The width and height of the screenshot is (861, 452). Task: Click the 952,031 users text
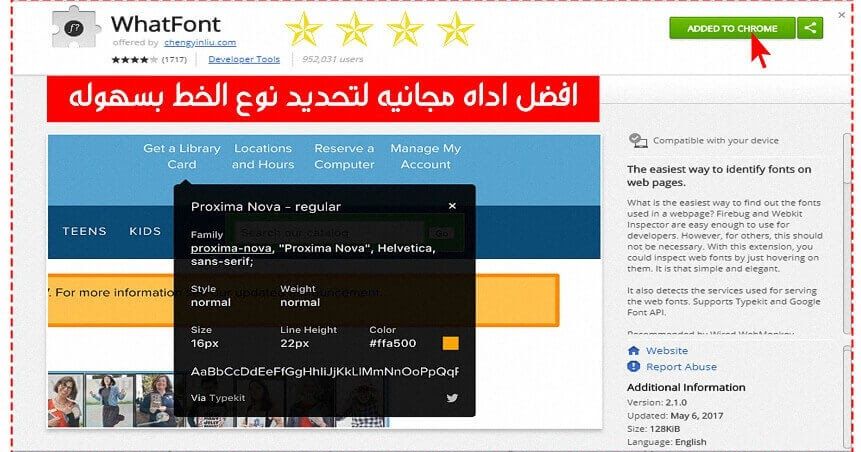pyautogui.click(x=332, y=59)
